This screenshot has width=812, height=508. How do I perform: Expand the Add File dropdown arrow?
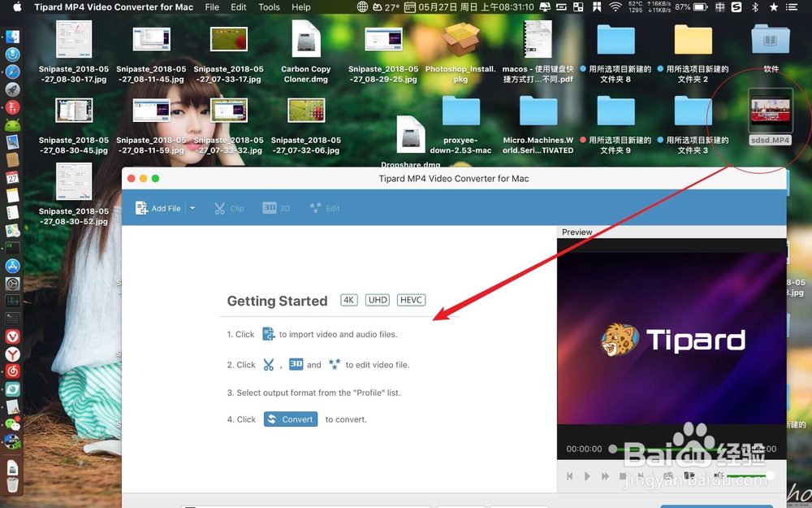(192, 208)
